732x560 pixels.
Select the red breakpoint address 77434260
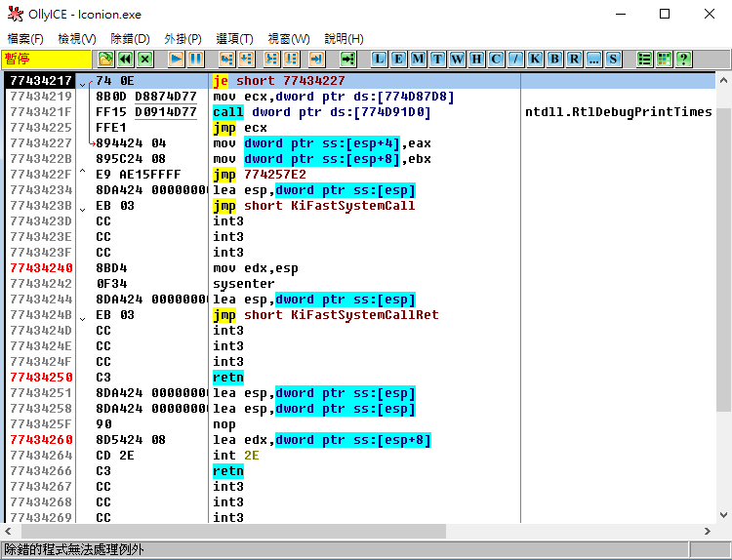[x=42, y=440]
